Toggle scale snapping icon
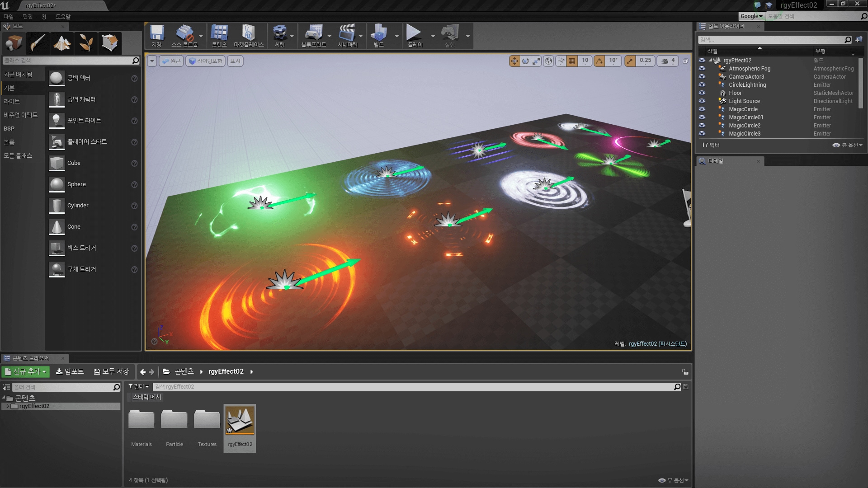This screenshot has height=488, width=868. tap(630, 61)
